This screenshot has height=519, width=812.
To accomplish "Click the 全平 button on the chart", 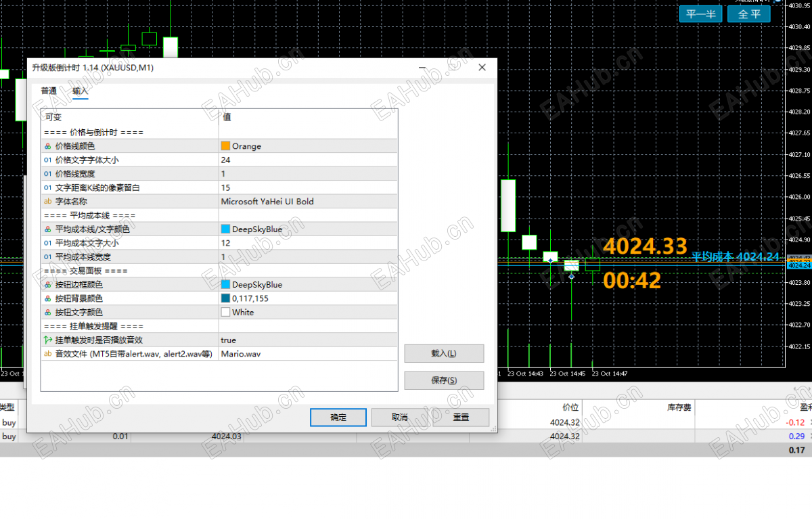I will (749, 14).
